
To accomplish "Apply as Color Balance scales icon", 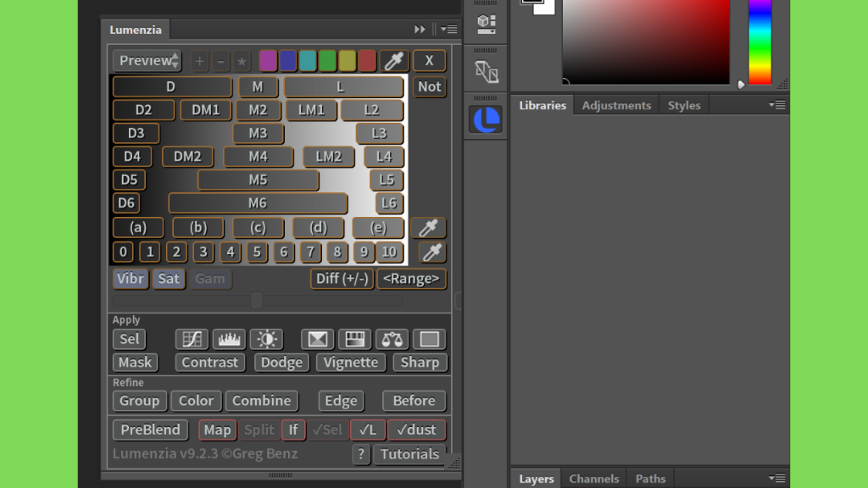I will click(392, 339).
